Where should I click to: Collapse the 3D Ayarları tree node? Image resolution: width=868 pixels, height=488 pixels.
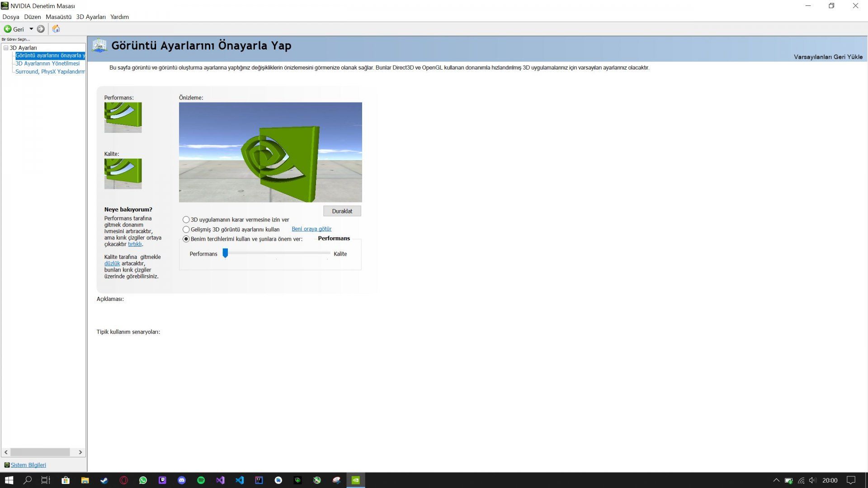click(6, 48)
